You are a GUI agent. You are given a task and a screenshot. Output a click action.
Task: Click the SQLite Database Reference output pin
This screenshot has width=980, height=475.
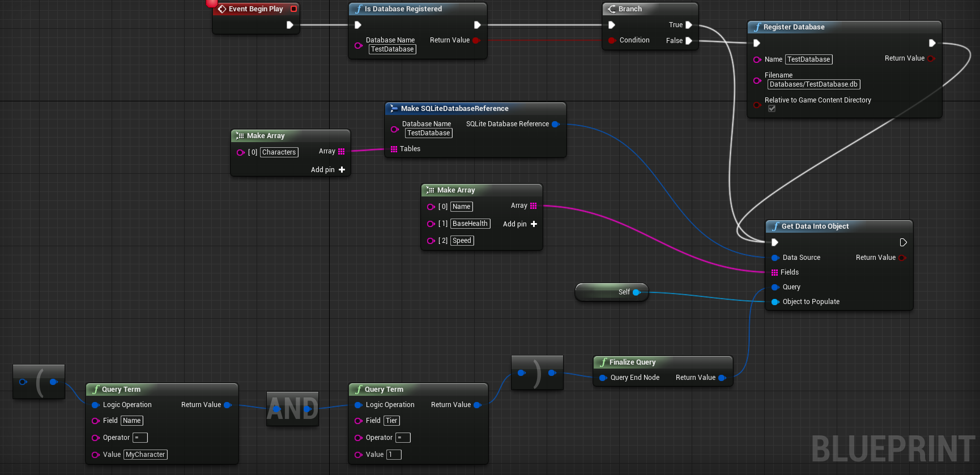[556, 124]
